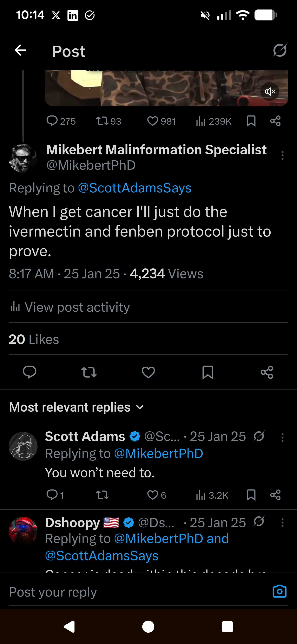This screenshot has width=297, height=644.
Task: Open the more options menu on Mikebert's post
Action: coord(282,155)
